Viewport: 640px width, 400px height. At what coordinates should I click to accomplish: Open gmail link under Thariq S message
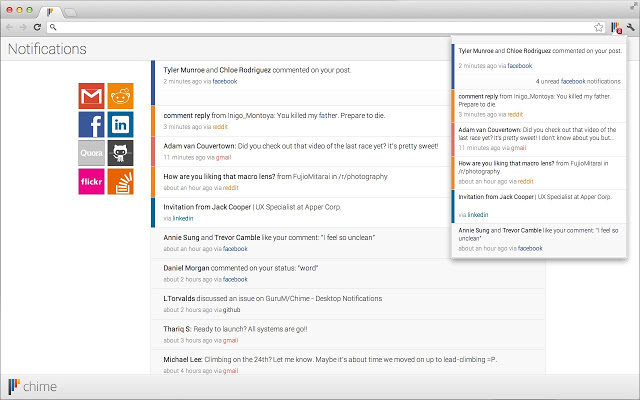coord(231,340)
